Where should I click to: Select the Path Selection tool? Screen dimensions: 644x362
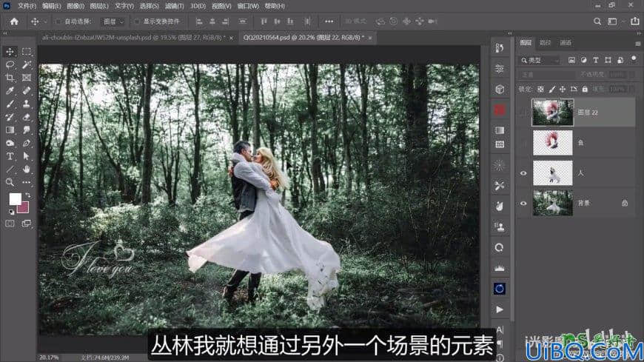coord(27,156)
